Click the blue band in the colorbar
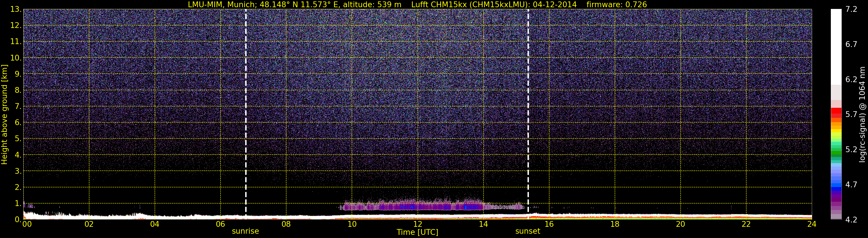This screenshot has height=238, width=868. click(836, 188)
